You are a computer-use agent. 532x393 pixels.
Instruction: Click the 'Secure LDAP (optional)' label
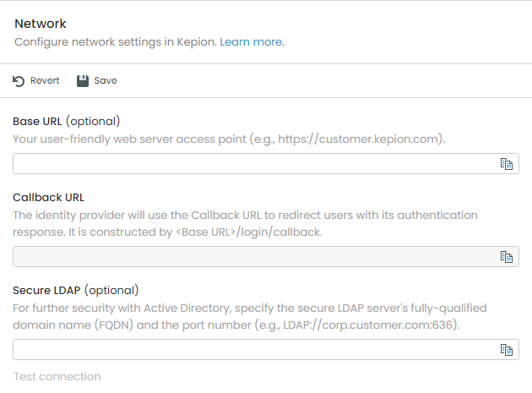76,291
